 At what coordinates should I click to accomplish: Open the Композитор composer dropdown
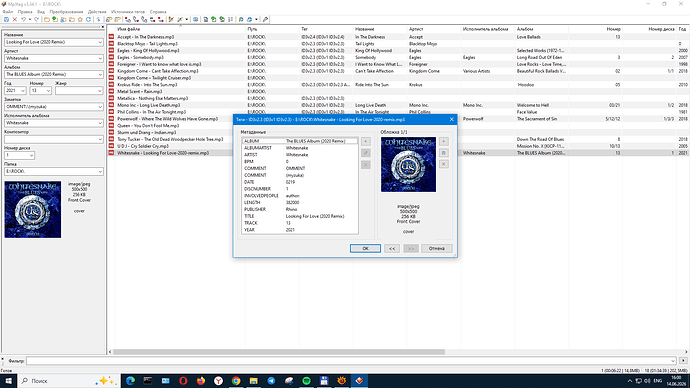(100, 139)
